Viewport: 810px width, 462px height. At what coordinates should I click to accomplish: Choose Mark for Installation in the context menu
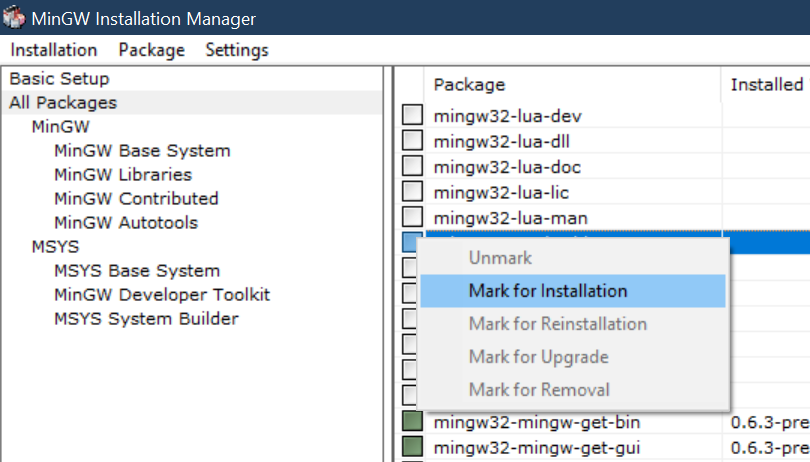(x=548, y=291)
